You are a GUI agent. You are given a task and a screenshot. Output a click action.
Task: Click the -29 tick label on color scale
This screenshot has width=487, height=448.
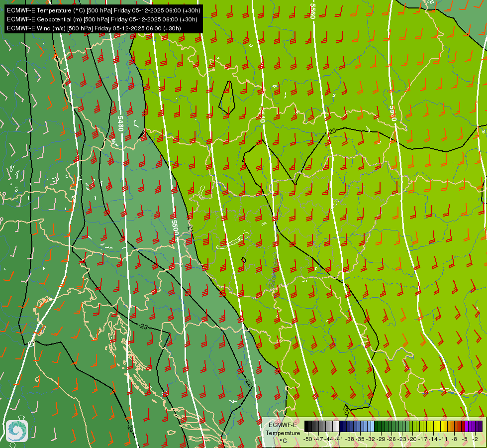(x=381, y=440)
